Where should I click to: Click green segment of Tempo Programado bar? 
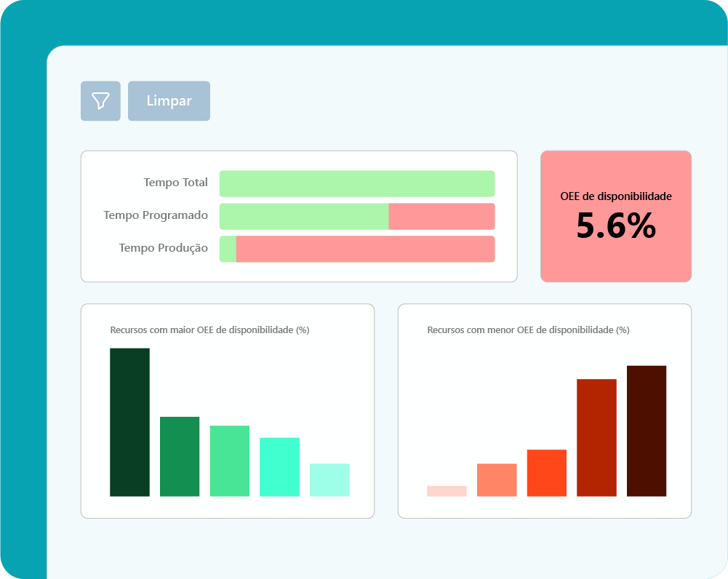[304, 216]
